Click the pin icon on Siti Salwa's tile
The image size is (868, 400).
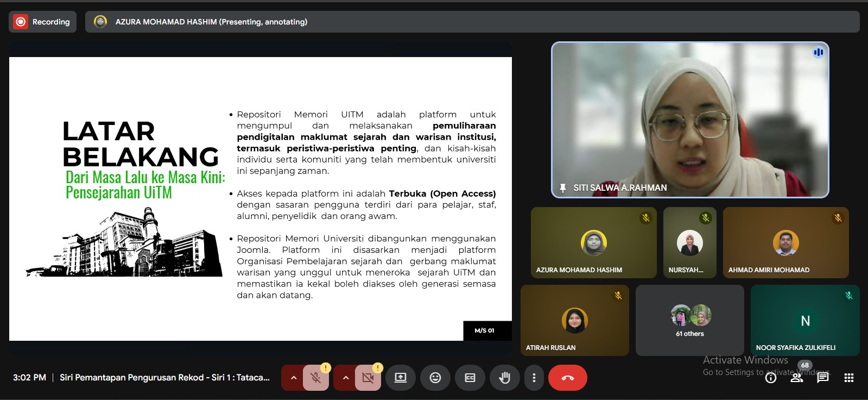(563, 188)
